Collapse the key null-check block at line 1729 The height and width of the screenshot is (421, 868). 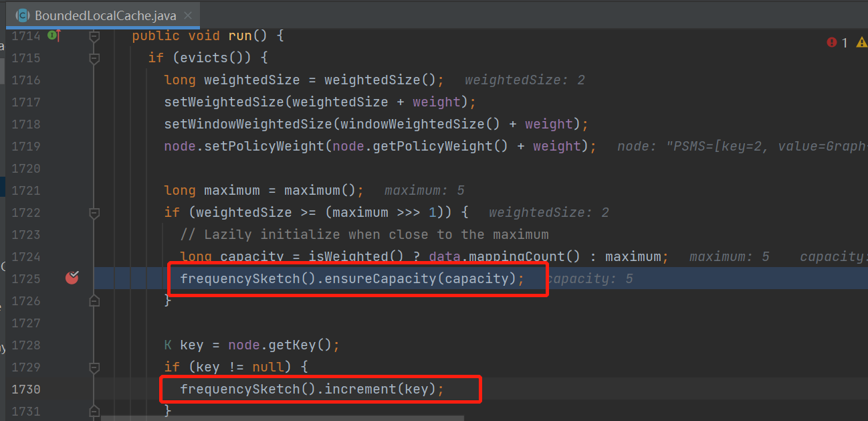coord(94,367)
